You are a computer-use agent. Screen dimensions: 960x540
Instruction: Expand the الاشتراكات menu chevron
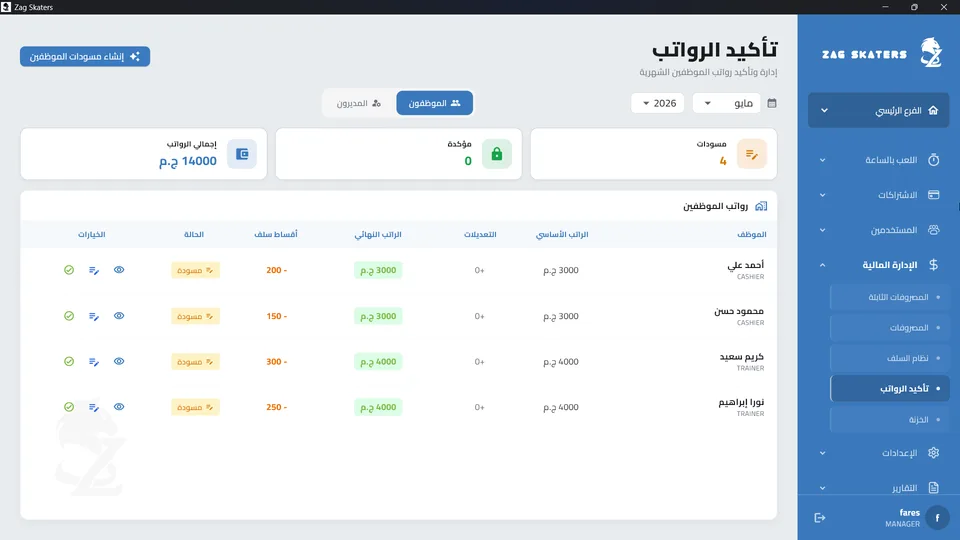[x=822, y=195]
